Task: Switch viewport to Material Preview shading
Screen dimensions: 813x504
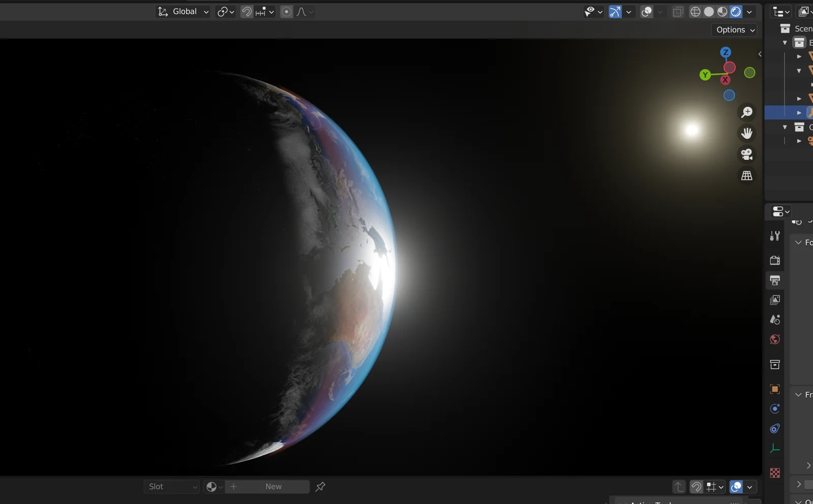Action: tap(722, 11)
